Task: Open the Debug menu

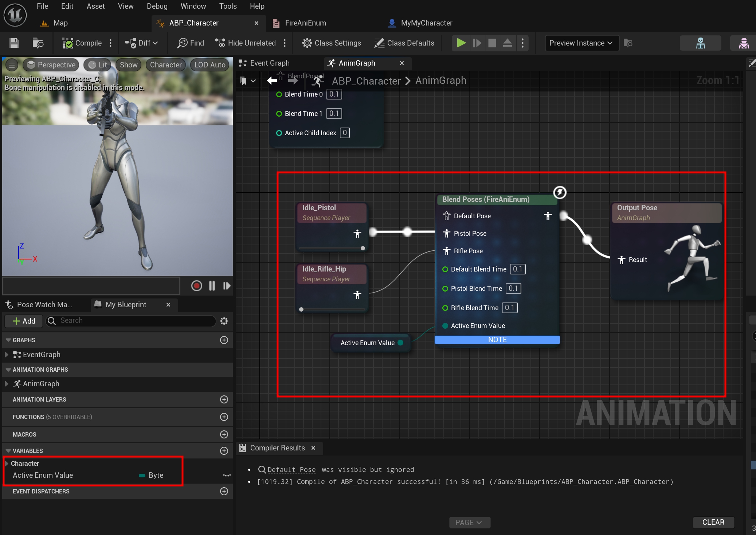Action: (157, 6)
